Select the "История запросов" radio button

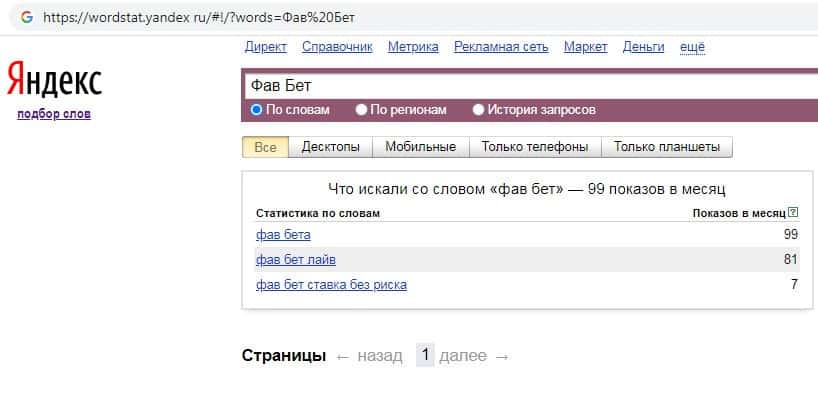coord(479,110)
